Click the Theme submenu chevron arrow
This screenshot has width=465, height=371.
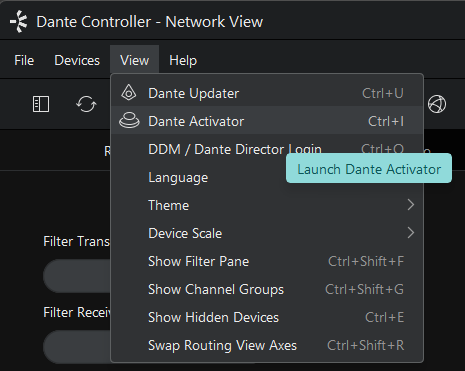coord(411,205)
